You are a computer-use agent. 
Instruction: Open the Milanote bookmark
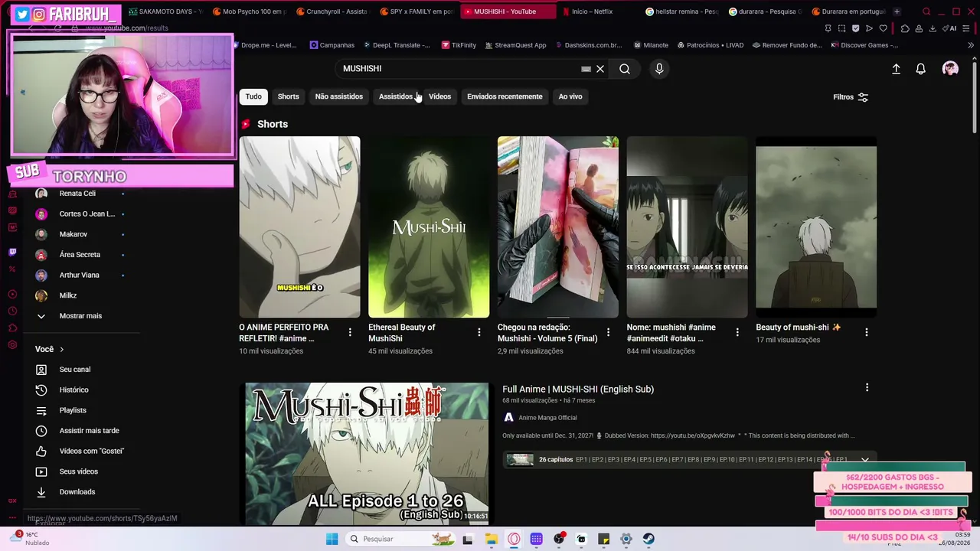(x=649, y=45)
